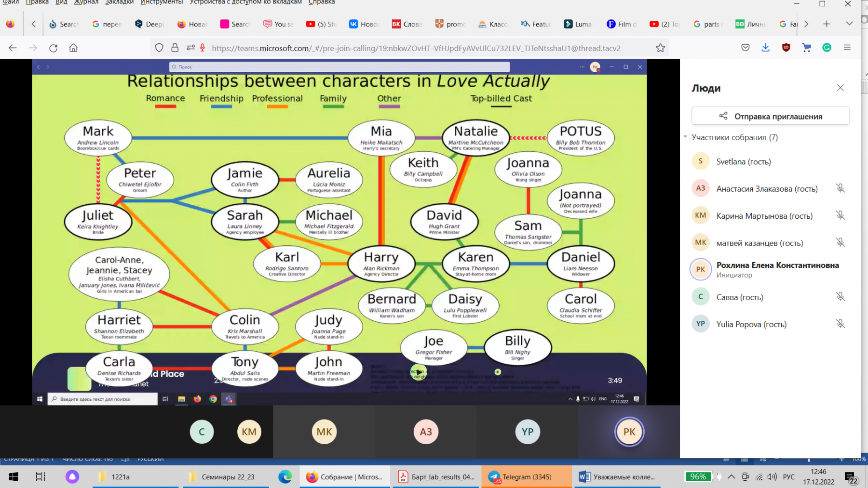This screenshot has width=868, height=488.
Task: Open uBlock shield extension icon
Action: (786, 48)
